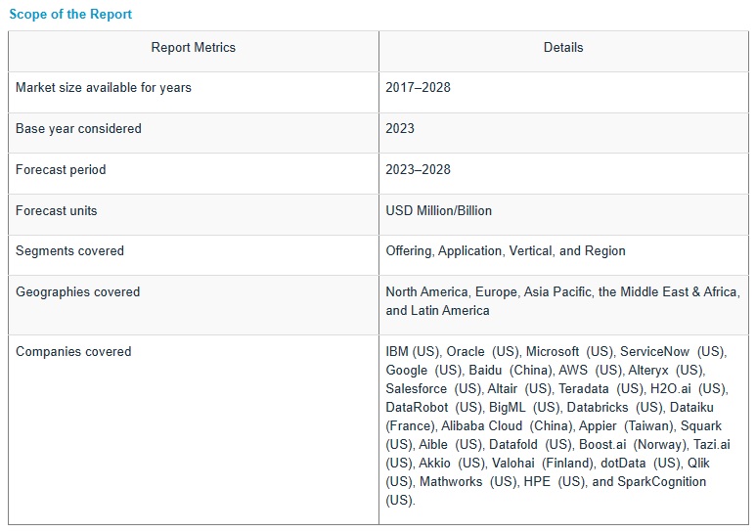Select the 'Companies covered' row label
Screen dimensions: 756x532
click(x=73, y=352)
